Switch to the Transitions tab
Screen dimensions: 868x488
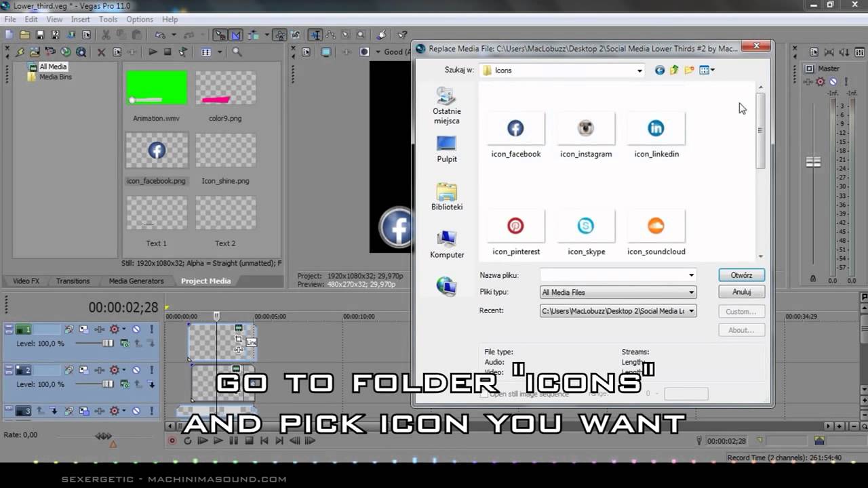click(73, 281)
